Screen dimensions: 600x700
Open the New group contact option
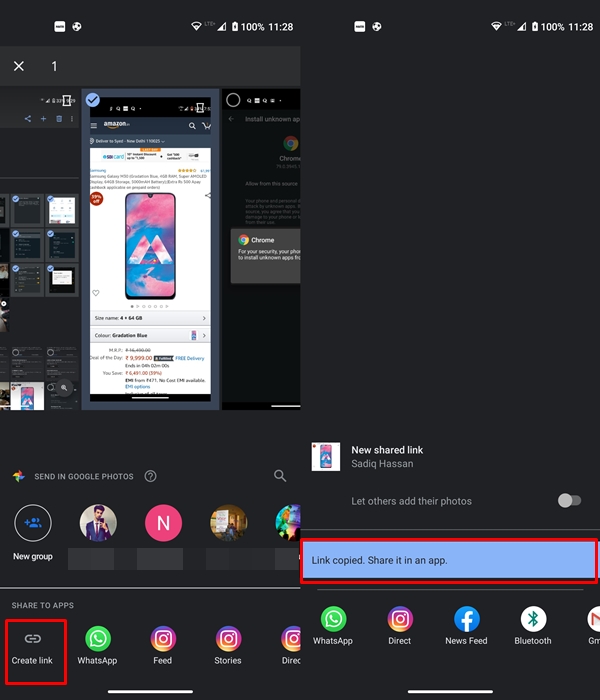[33, 533]
